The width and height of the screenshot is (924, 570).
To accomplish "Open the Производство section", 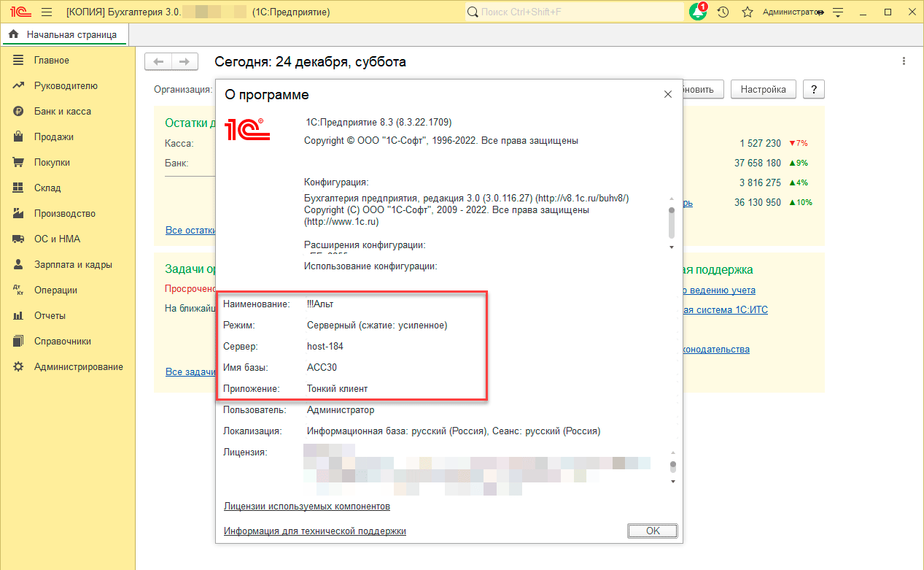I will pos(65,214).
